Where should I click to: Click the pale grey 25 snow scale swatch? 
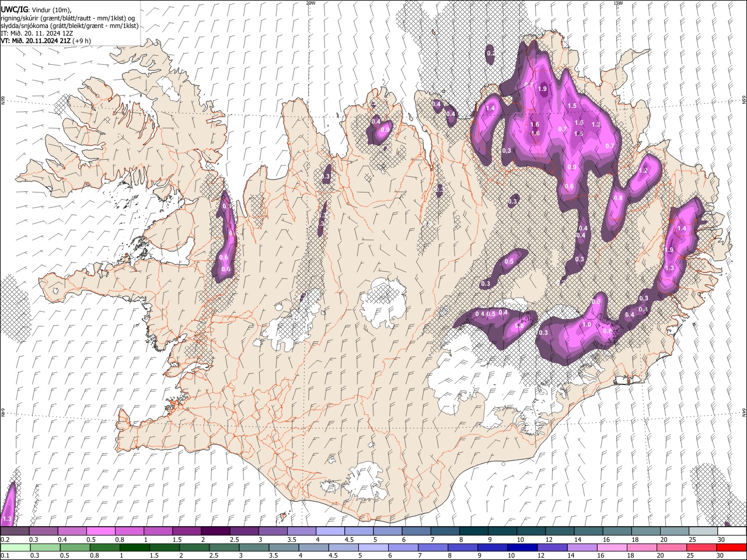click(703, 531)
